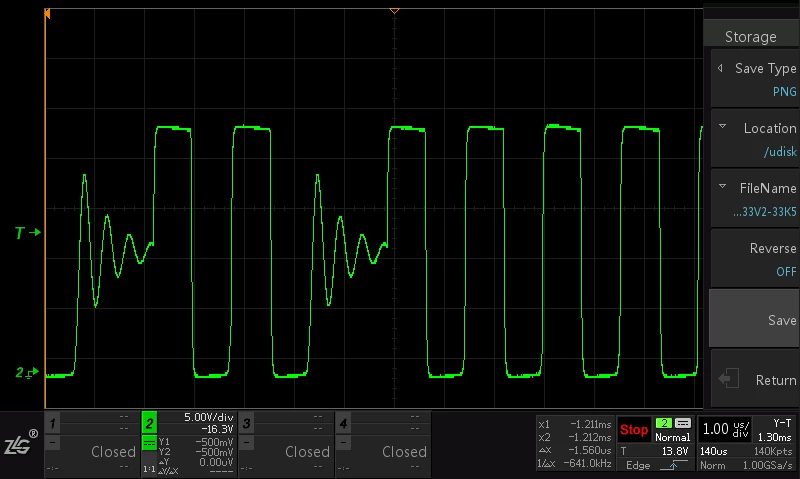Click the rising edge trigger slope icon
The height and width of the screenshot is (479, 800).
click(673, 465)
